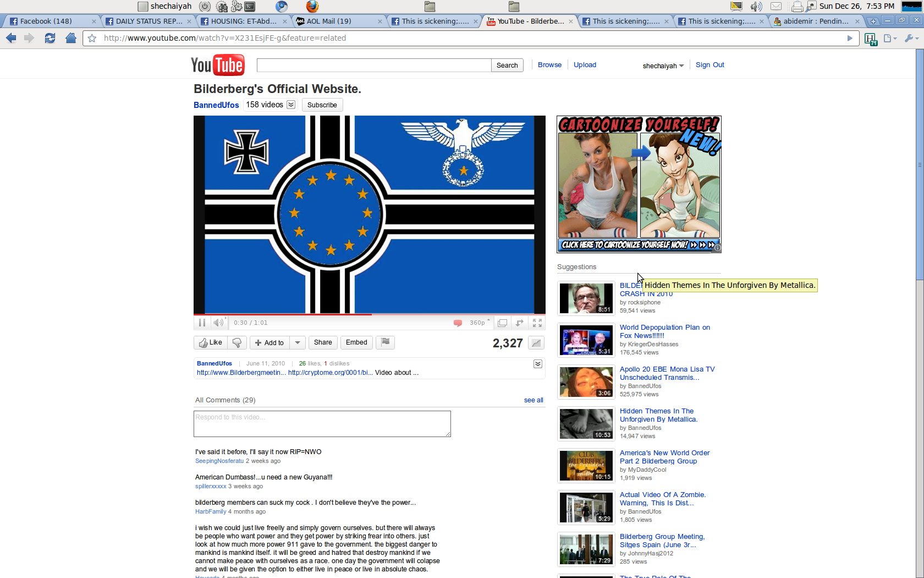This screenshot has width=924, height=578.
Task: Click the Embed button
Action: coord(356,342)
